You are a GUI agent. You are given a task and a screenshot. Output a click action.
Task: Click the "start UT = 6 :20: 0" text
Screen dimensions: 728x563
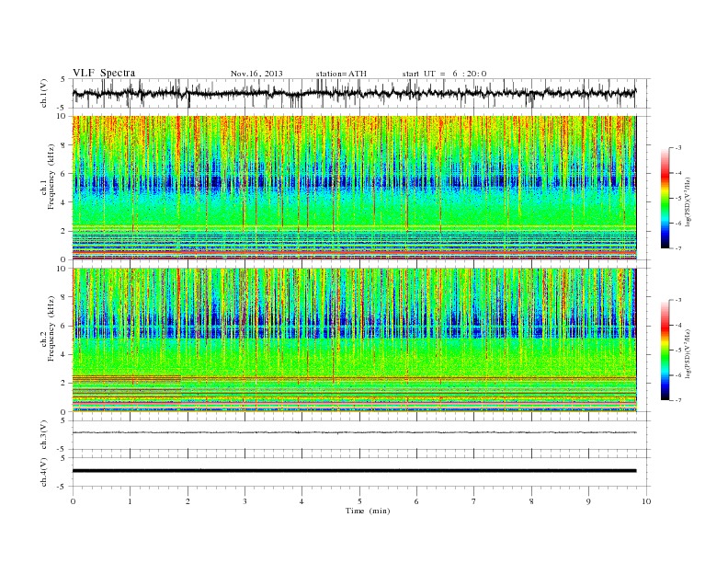(x=444, y=74)
